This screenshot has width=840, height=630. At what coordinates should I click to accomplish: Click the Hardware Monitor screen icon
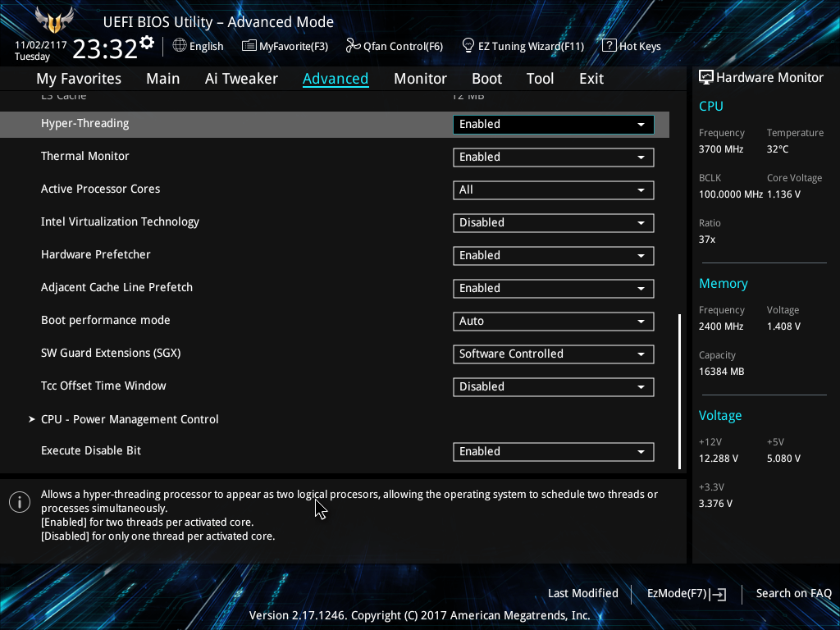coord(706,78)
